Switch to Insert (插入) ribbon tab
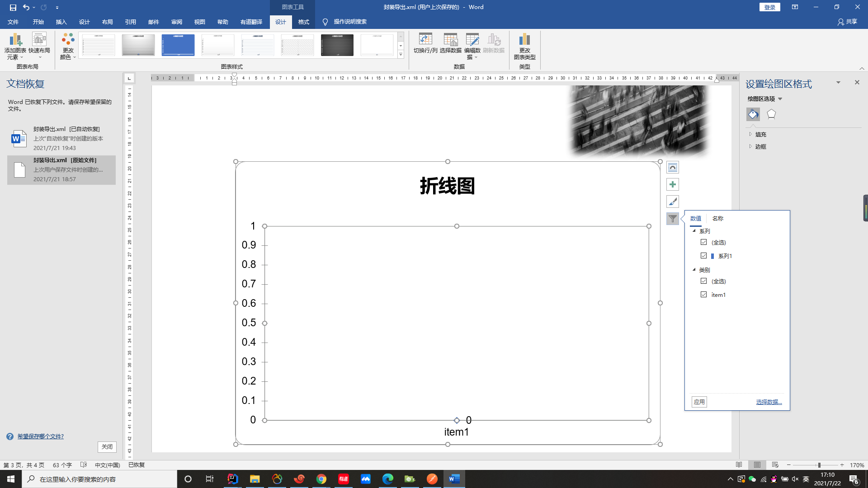The height and width of the screenshot is (488, 868). pyautogui.click(x=61, y=22)
